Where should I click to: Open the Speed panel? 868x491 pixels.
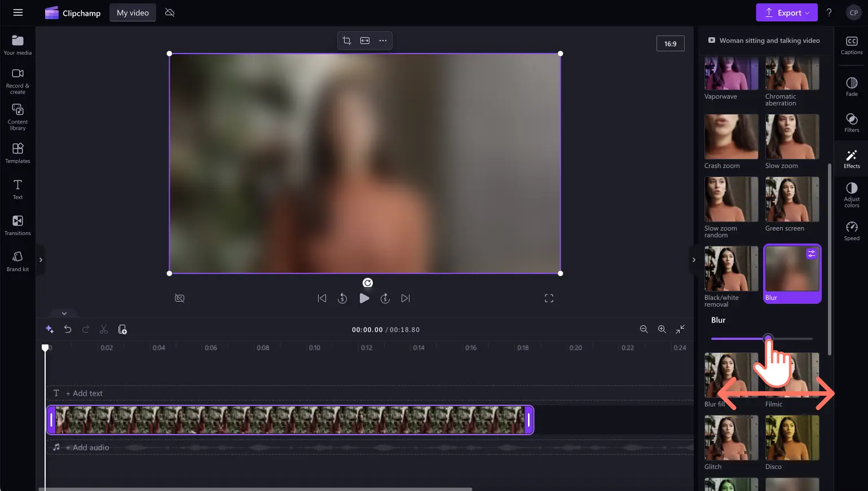tap(852, 231)
